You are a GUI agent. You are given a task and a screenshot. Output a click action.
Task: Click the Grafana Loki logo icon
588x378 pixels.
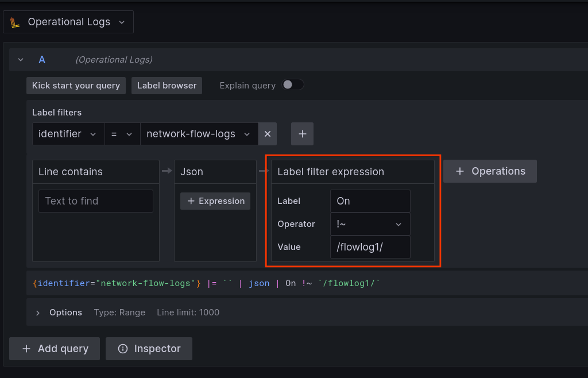[14, 21]
